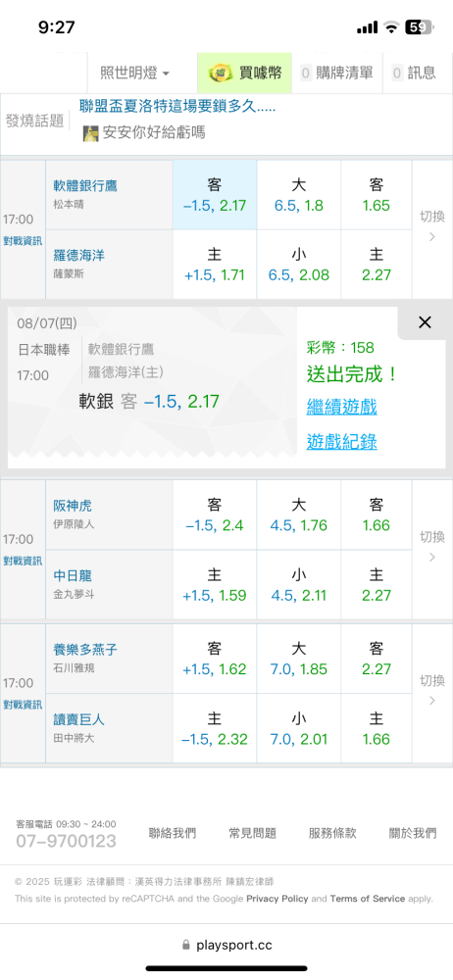Select 大 6.5, 1.8 over option
453x980 pixels.
click(x=298, y=195)
